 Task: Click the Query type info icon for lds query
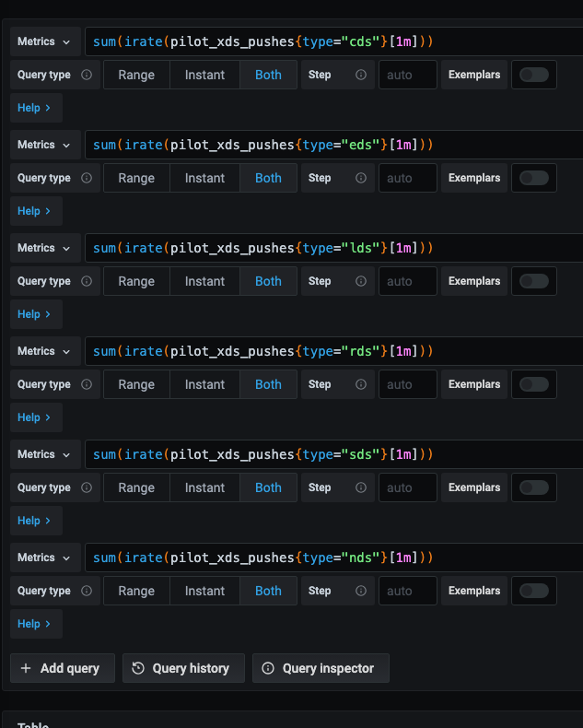(87, 281)
